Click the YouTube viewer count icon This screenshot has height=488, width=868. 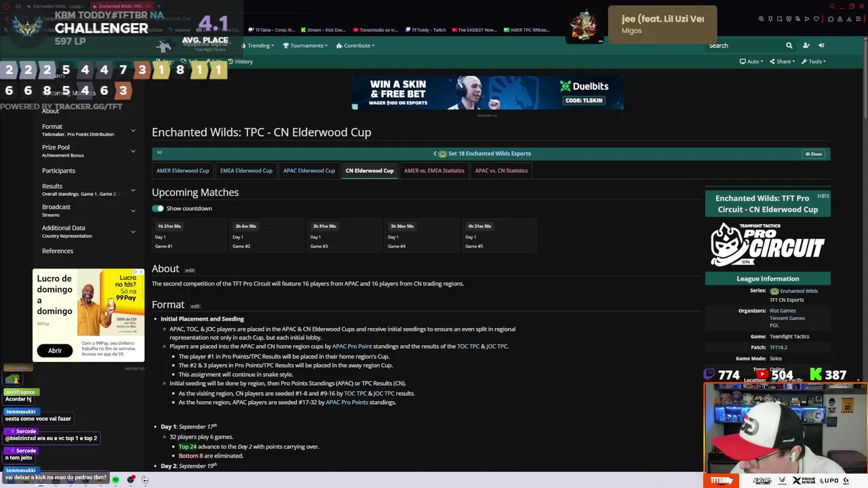(x=763, y=374)
